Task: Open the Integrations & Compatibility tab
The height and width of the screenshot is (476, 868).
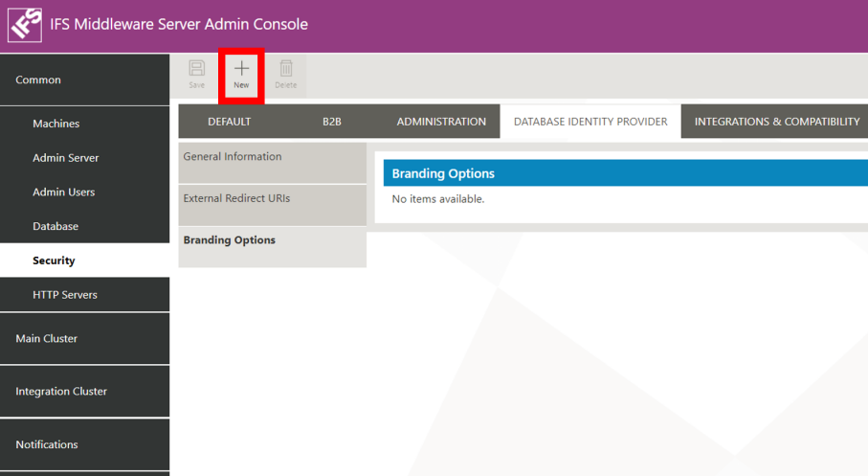Action: pyautogui.click(x=776, y=122)
